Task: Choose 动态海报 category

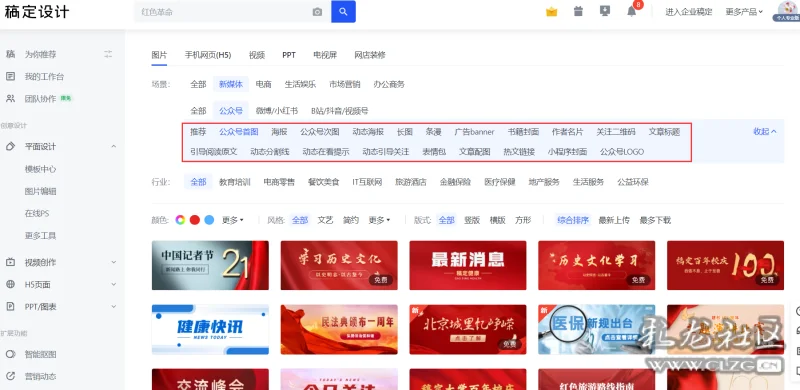Action: click(368, 132)
